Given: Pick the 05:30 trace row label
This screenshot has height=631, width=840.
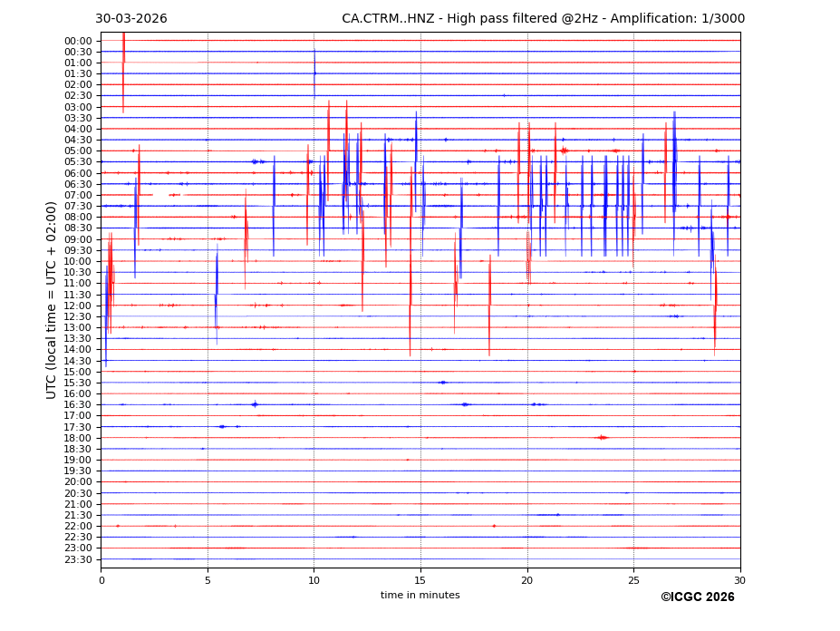Looking at the screenshot, I should click(x=78, y=162).
